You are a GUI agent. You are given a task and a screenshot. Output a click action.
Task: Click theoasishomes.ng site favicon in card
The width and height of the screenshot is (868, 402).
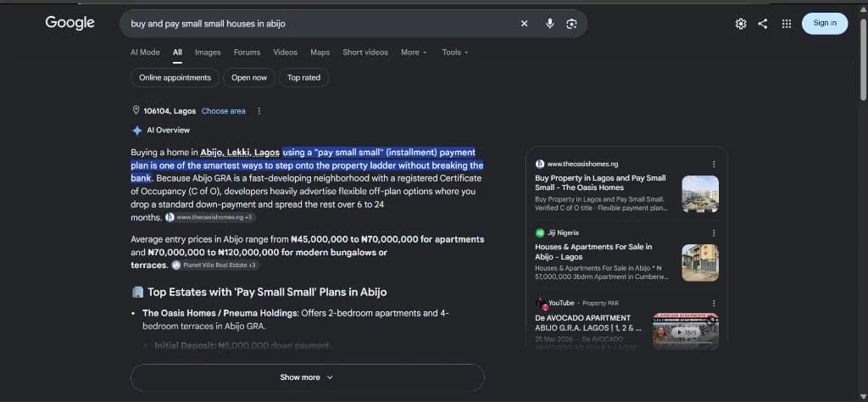[x=540, y=164]
